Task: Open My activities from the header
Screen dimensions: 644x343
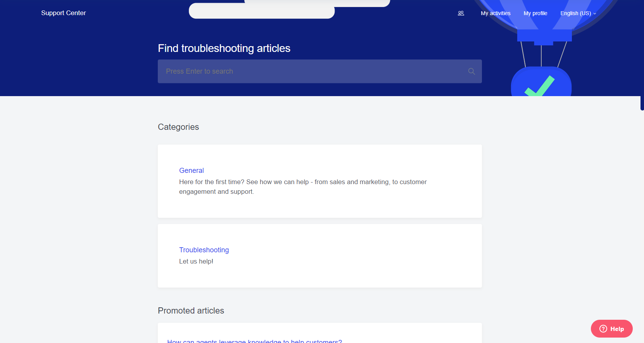Action: click(496, 13)
